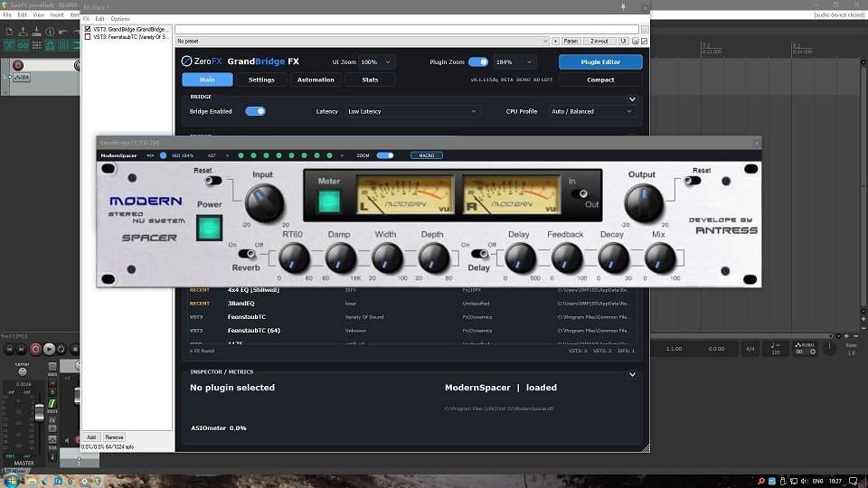Switch to the Stats tab
This screenshot has height=488, width=868.
(370, 80)
